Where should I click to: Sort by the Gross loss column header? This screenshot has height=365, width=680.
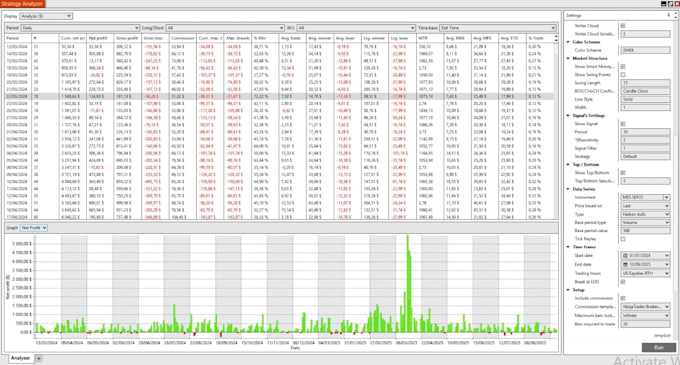point(155,38)
